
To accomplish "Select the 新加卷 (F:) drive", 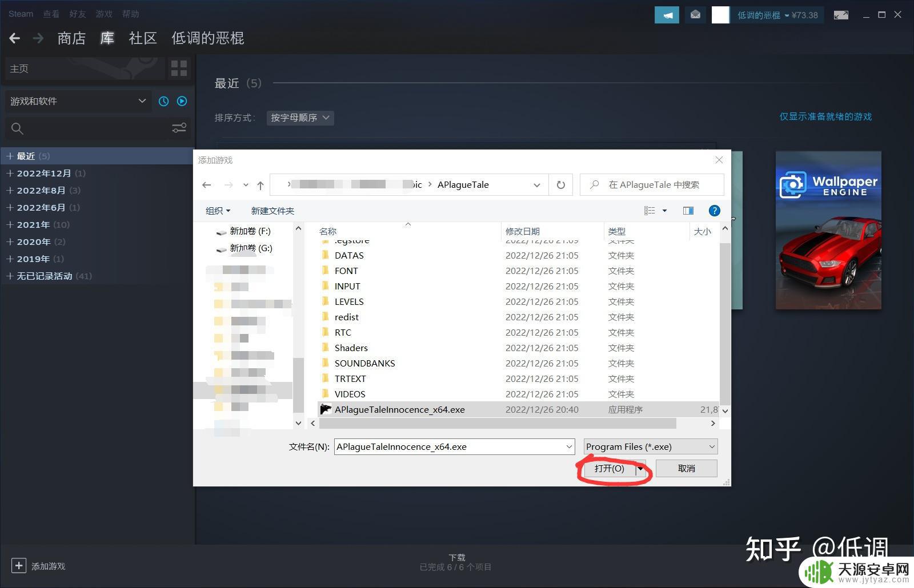I will click(x=243, y=231).
